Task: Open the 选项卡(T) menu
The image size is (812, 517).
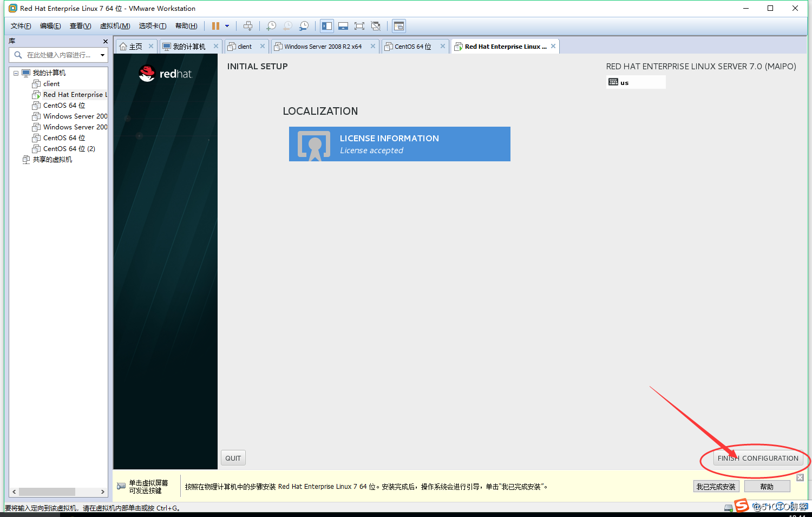Action: pos(152,26)
